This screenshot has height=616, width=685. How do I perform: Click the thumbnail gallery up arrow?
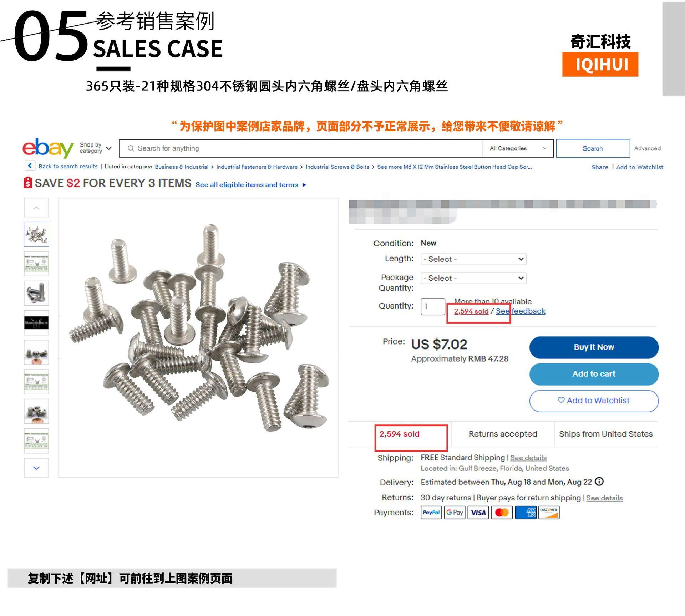coord(36,208)
